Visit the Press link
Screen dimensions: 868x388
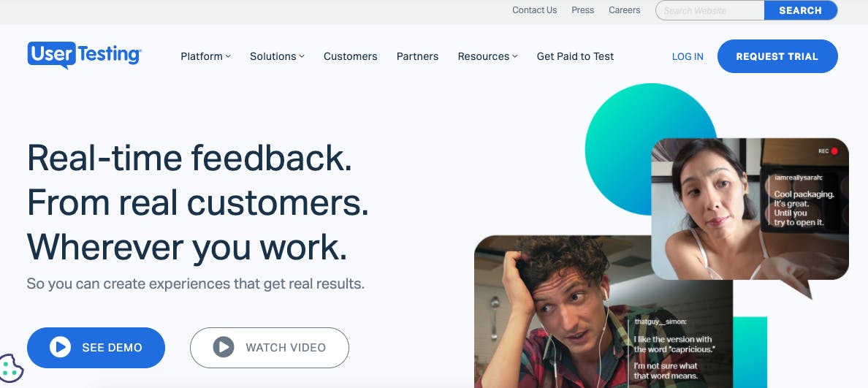(x=582, y=10)
